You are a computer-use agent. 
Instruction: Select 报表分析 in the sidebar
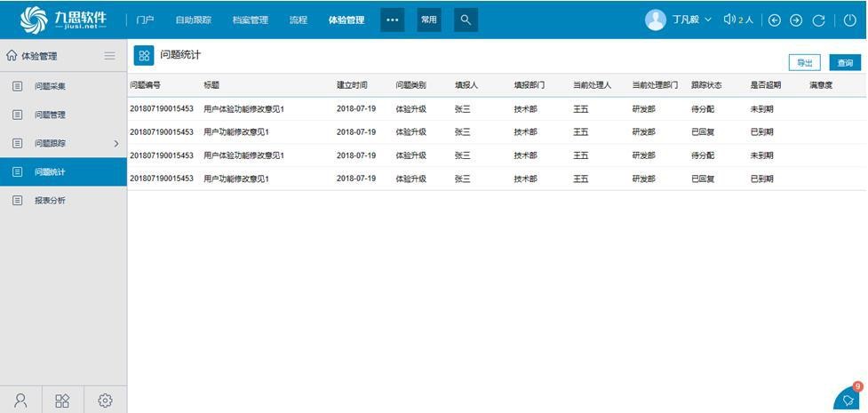50,201
